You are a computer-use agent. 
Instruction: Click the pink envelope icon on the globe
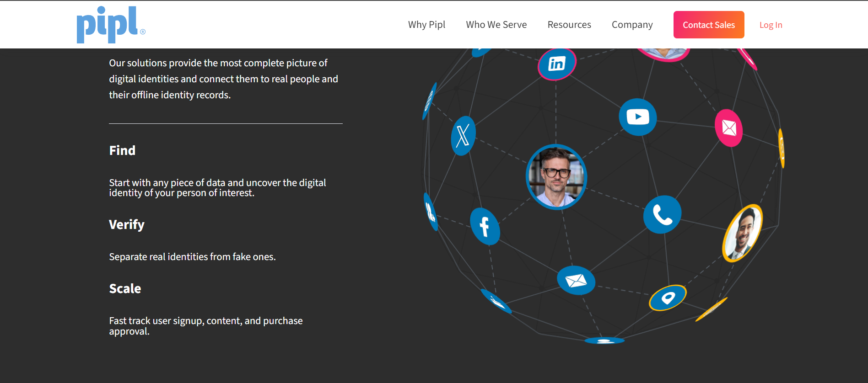(x=728, y=128)
